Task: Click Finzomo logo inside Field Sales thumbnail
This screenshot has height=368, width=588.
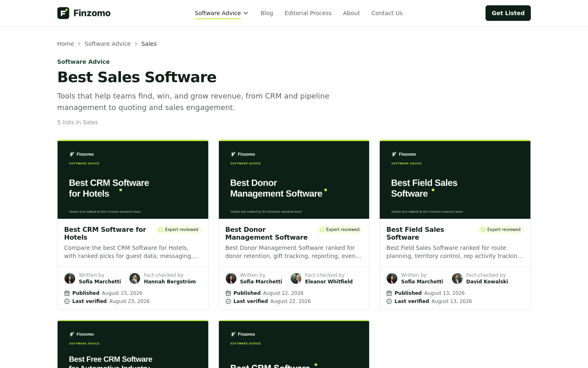Action: click(404, 154)
